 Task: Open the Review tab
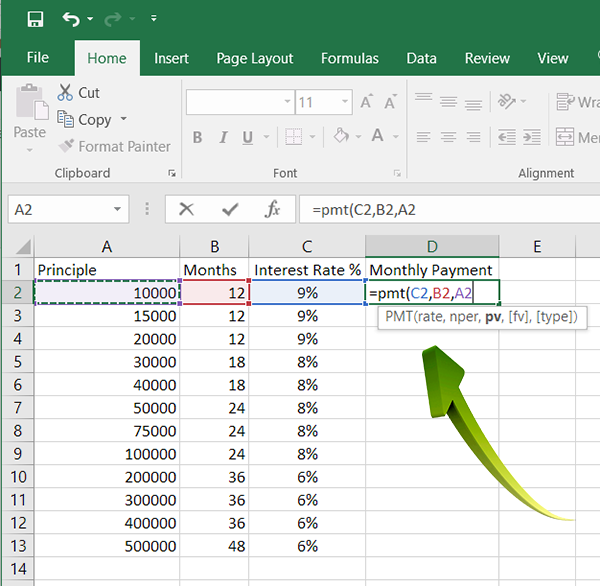pos(487,58)
